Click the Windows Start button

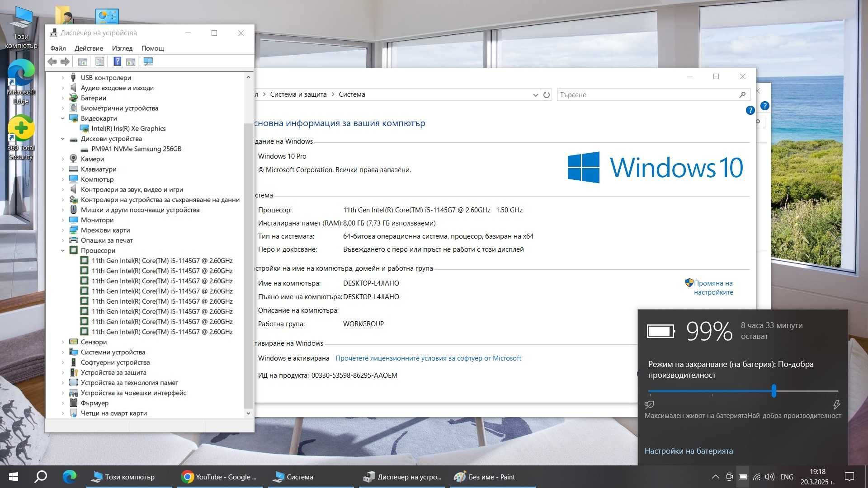tap(14, 477)
